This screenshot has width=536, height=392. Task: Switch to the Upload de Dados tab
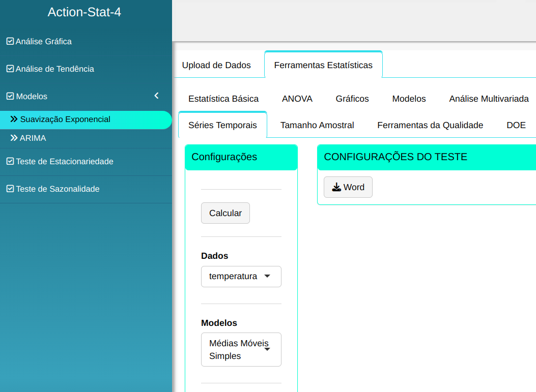(216, 65)
